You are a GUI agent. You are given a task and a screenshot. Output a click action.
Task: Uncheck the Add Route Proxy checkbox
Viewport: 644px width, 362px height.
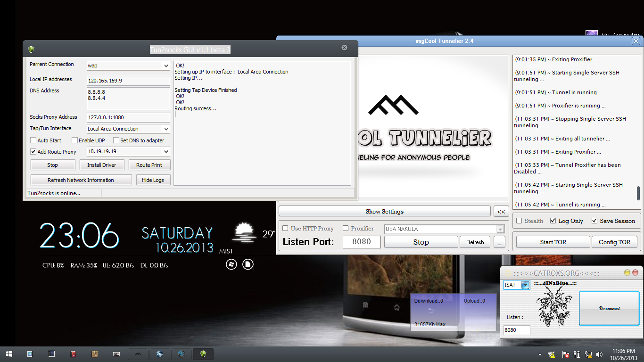pyautogui.click(x=33, y=152)
